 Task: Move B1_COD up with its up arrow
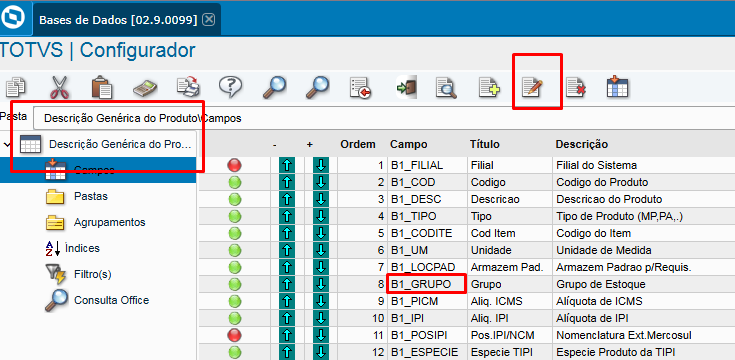pos(287,182)
